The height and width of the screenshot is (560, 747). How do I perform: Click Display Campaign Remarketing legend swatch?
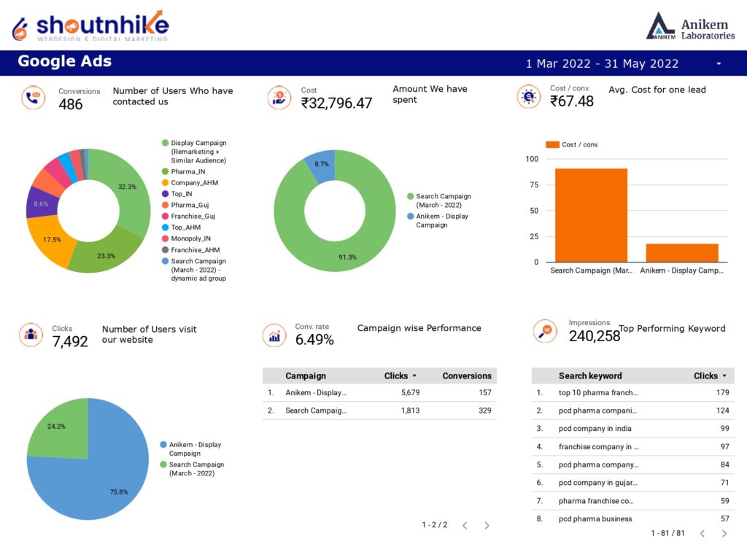[166, 143]
